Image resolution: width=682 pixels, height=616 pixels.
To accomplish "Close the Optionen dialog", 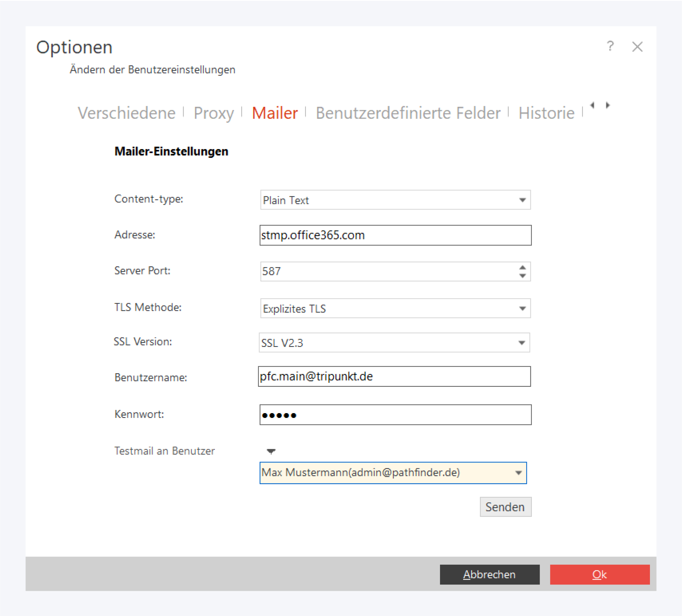I will coord(637,47).
